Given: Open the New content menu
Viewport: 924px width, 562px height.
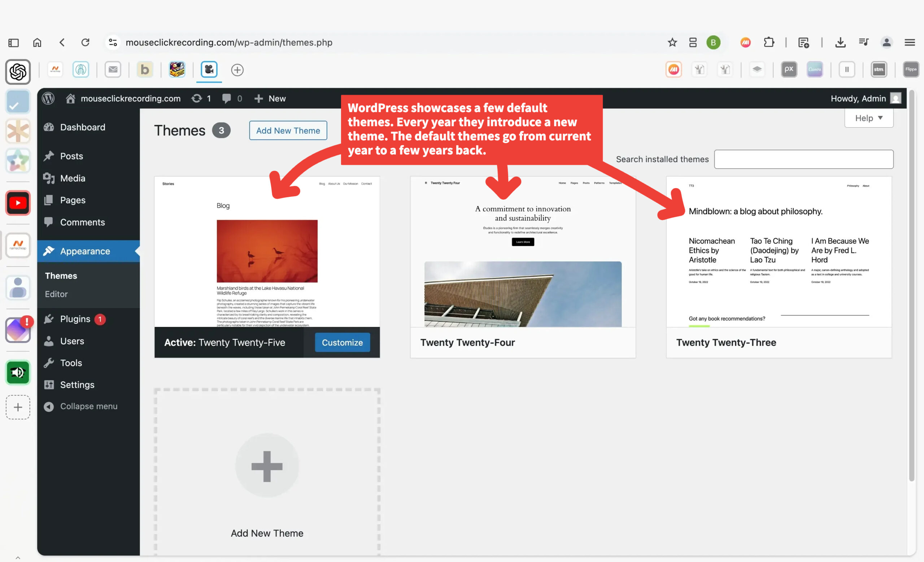Looking at the screenshot, I should point(270,98).
